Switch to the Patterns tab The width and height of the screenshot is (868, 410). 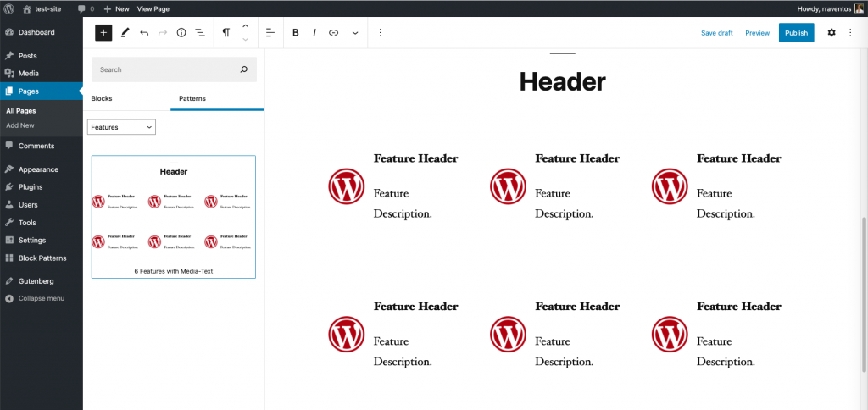pyautogui.click(x=192, y=98)
